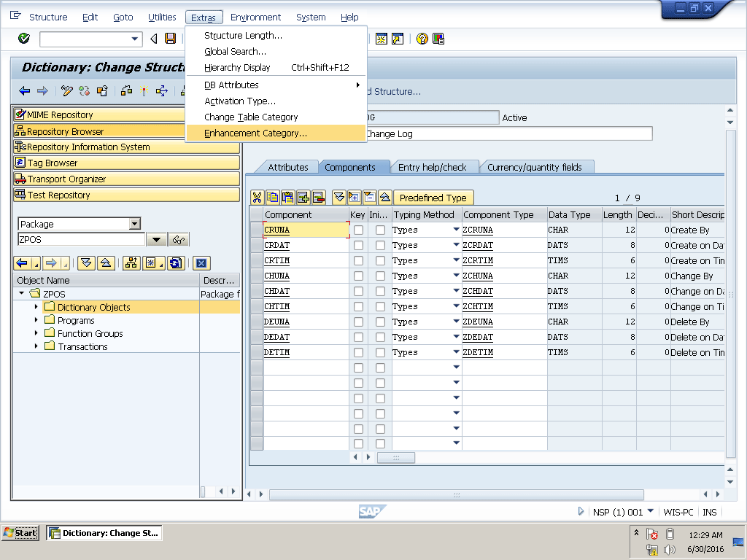The image size is (747, 560).
Task: Open the Transport Organizer button
Action: [66, 179]
